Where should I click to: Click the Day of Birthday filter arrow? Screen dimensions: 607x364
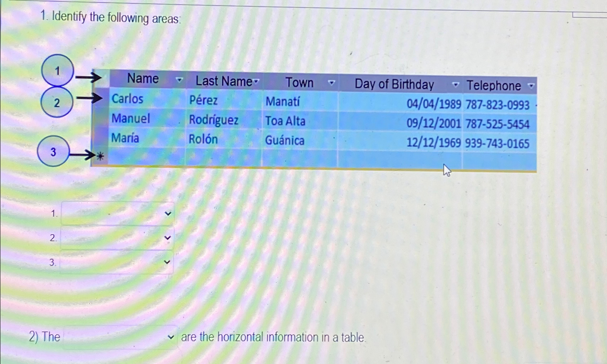[456, 85]
